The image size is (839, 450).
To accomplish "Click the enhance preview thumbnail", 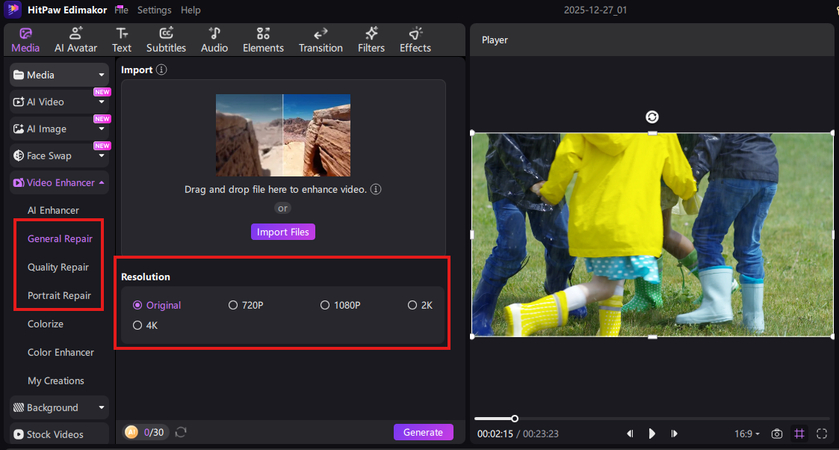I will tap(283, 135).
